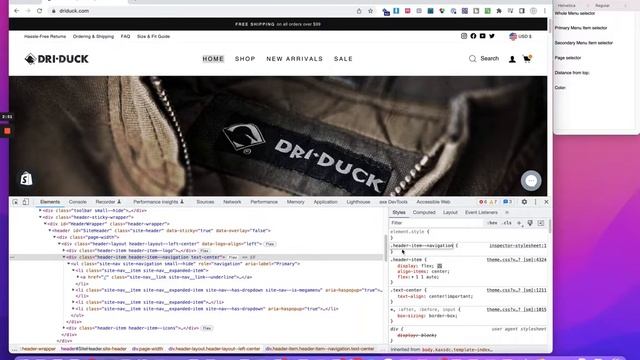
Task: Toggle the computed styles sidebar icon
Action: (x=541, y=223)
